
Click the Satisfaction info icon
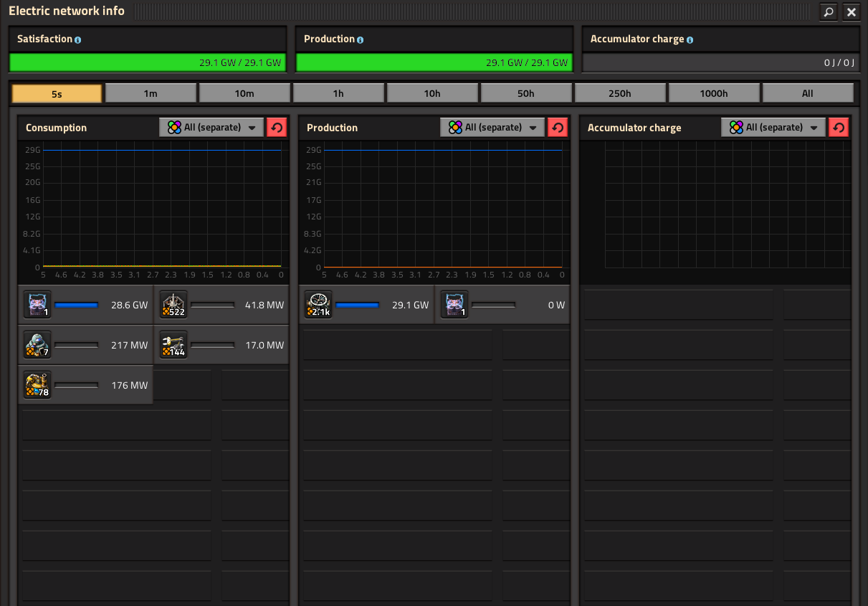78,40
